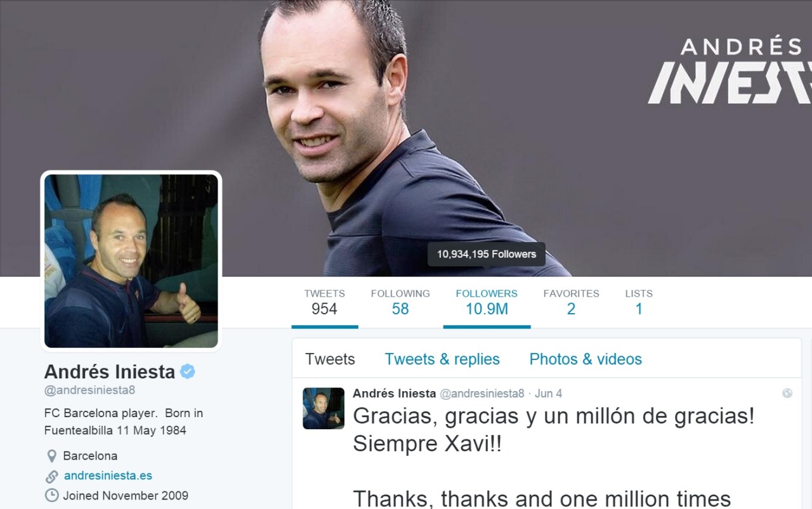The image size is (812, 509).
Task: Open the Favorites count of 2
Action: [571, 302]
